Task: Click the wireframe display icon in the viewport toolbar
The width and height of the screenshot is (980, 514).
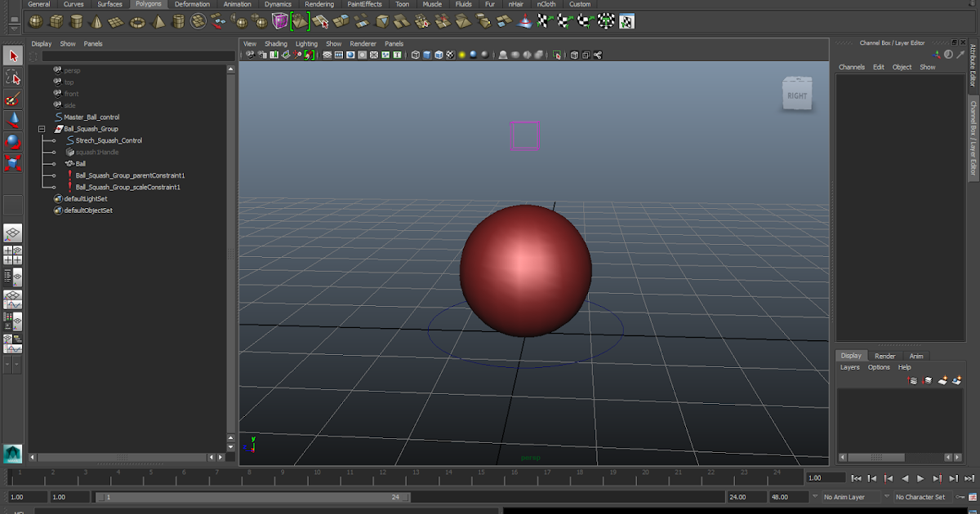Action: pos(416,55)
